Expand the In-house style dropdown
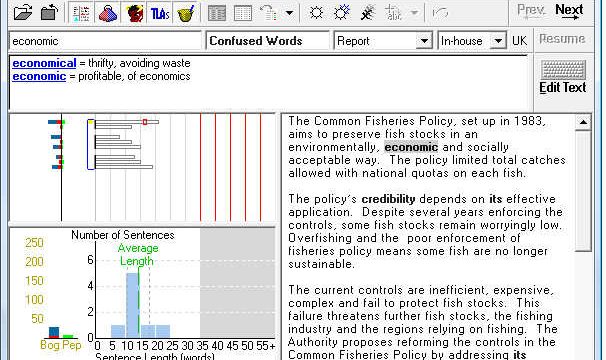Screen dimensions: 606x360 498,41
